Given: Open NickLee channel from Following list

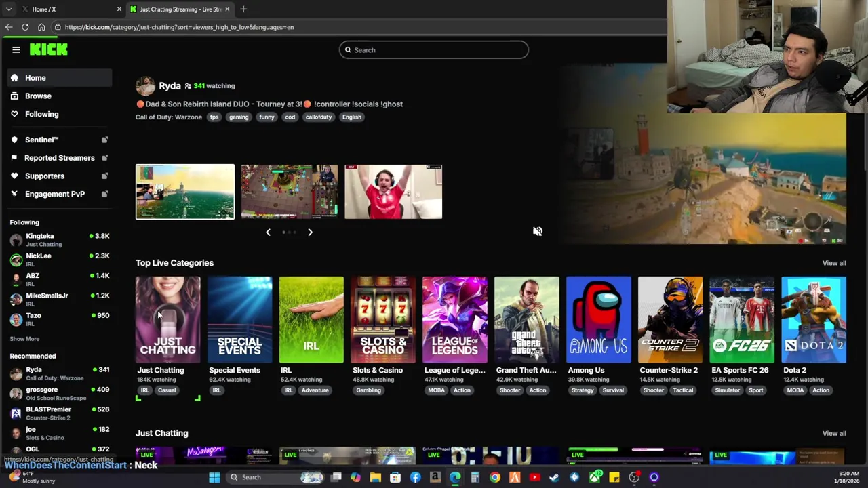Looking at the screenshot, I should 60,260.
